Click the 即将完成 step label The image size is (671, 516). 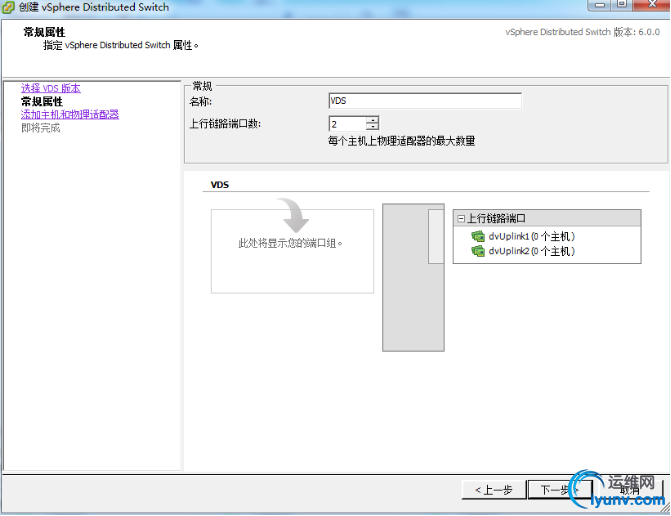(41, 128)
